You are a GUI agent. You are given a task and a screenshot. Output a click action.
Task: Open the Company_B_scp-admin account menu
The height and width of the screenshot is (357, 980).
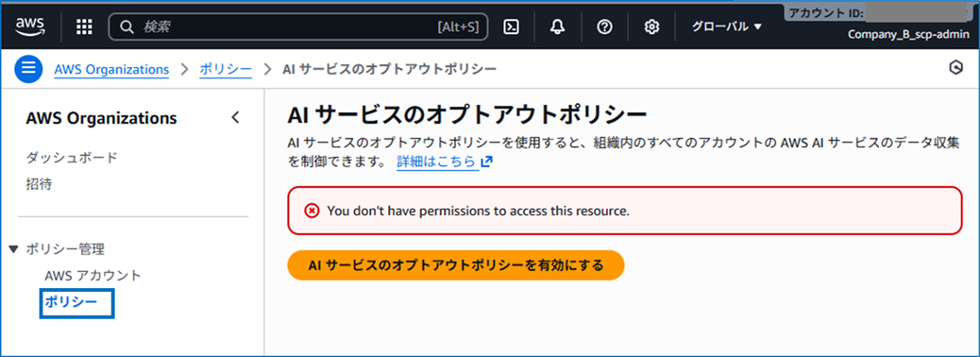[909, 34]
